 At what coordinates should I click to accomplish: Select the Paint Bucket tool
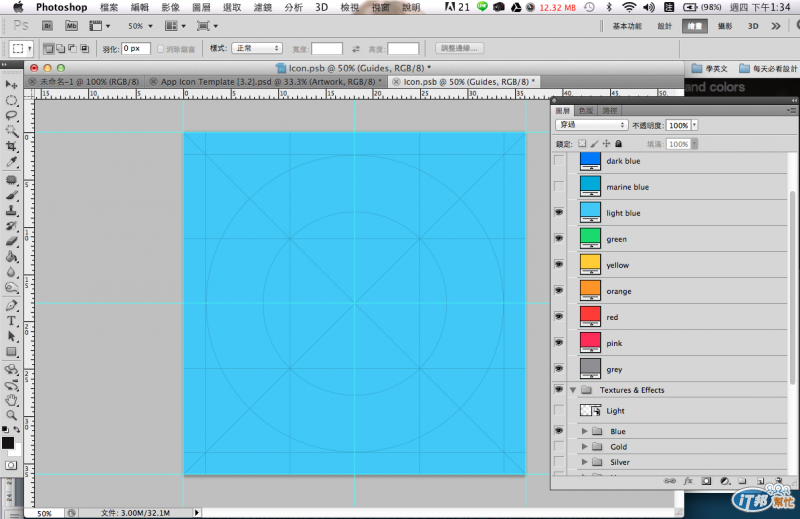(x=11, y=256)
